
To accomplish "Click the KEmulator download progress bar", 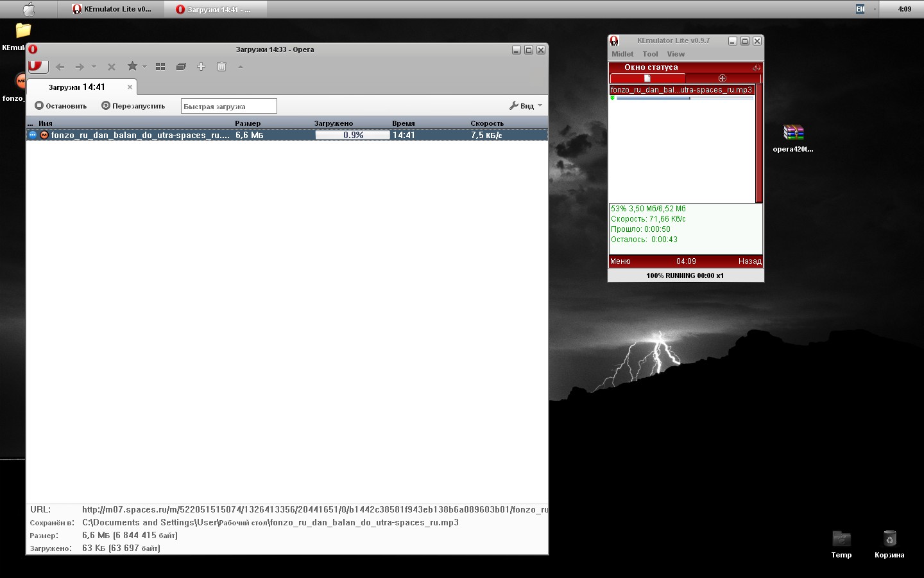I will pyautogui.click(x=685, y=98).
